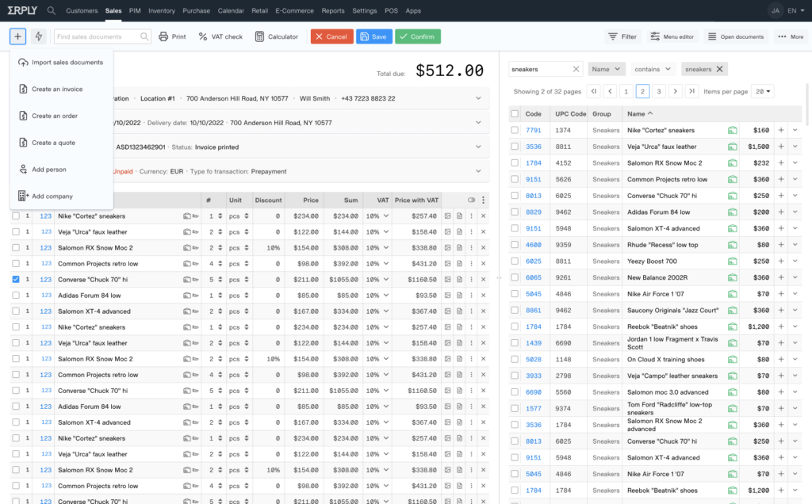Go to previous page of product results
Image resolution: width=812 pixels, height=504 pixels.
point(610,91)
